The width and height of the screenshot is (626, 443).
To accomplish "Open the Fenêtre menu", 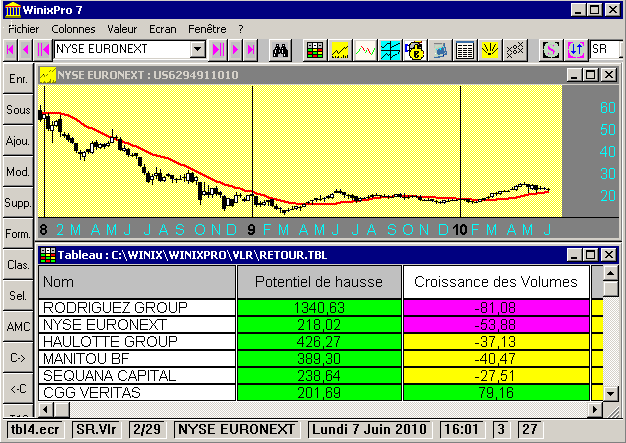I will 207,29.
